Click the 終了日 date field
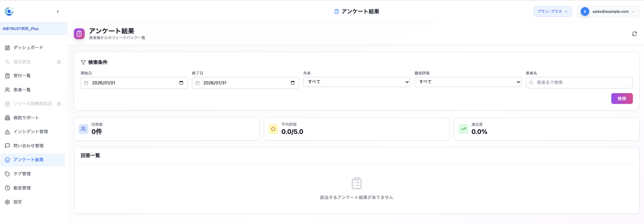The height and width of the screenshot is (224, 644). click(x=245, y=83)
